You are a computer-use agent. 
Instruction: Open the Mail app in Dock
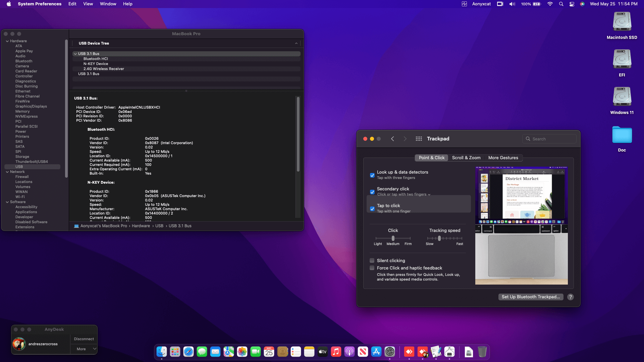[x=215, y=352]
